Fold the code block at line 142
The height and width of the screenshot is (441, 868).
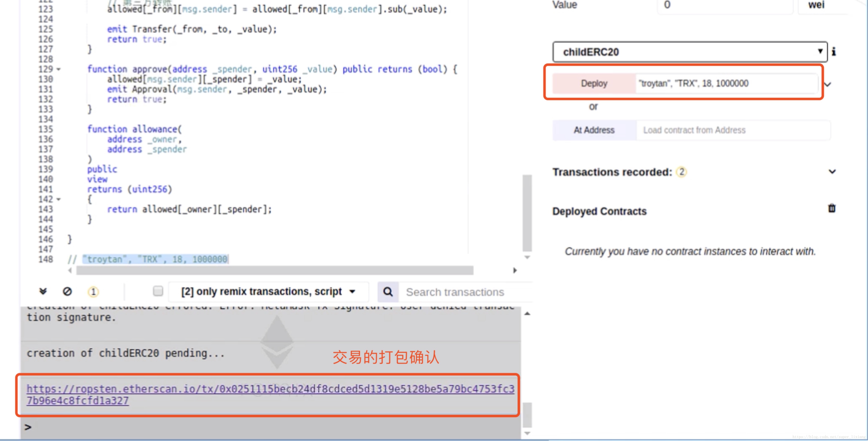[58, 199]
